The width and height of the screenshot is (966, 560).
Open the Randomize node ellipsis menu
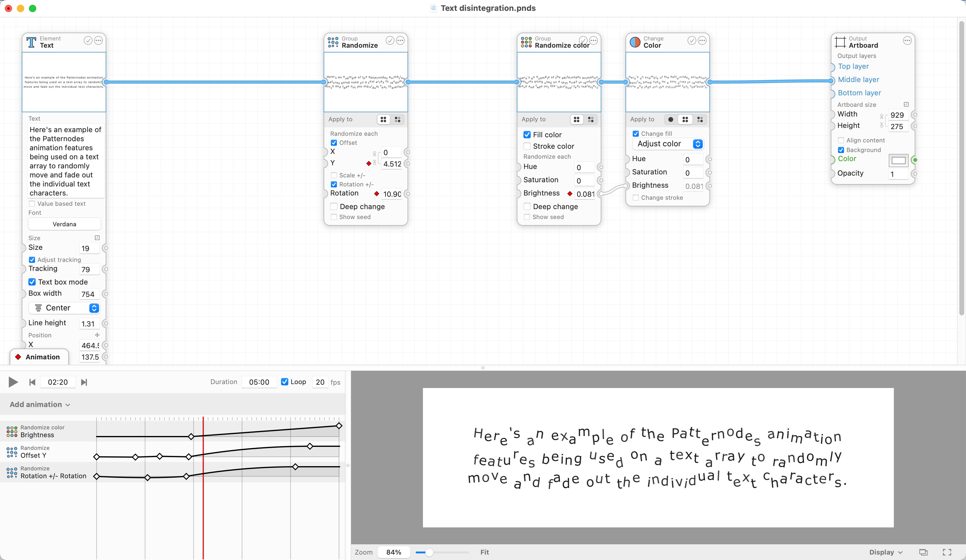point(400,41)
